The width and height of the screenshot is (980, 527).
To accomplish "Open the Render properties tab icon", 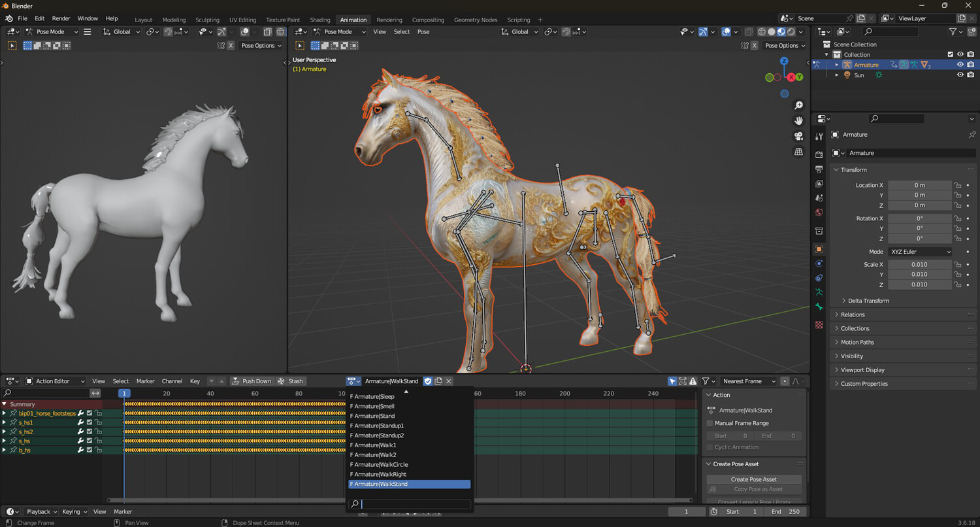I will click(819, 154).
